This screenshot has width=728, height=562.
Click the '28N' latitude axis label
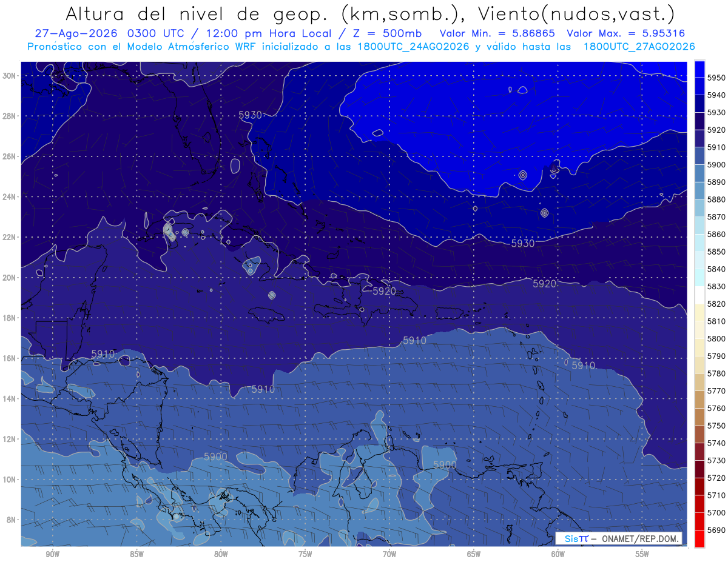pyautogui.click(x=10, y=116)
